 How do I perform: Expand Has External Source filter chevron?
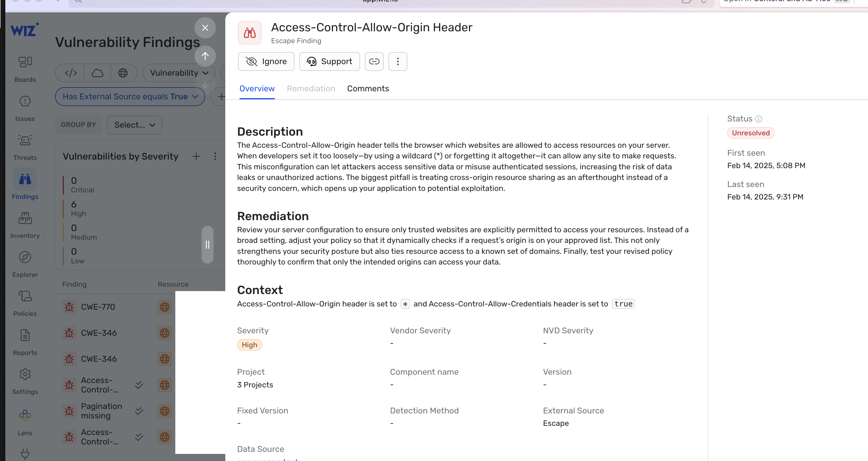pyautogui.click(x=195, y=97)
